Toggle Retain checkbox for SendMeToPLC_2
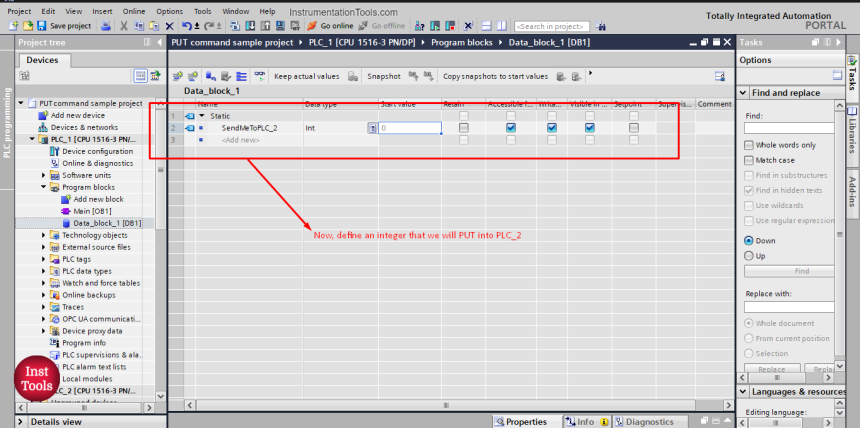This screenshot has width=860, height=428. point(464,128)
